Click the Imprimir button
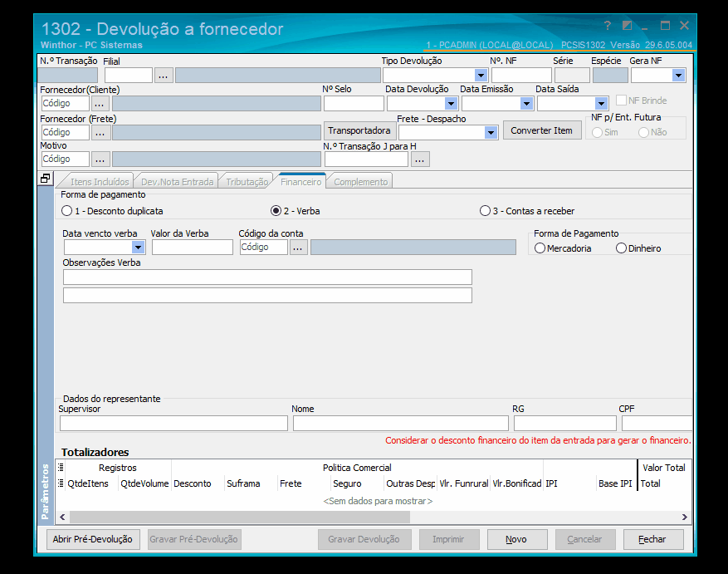Viewport: 728px width, 574px height. click(x=448, y=539)
